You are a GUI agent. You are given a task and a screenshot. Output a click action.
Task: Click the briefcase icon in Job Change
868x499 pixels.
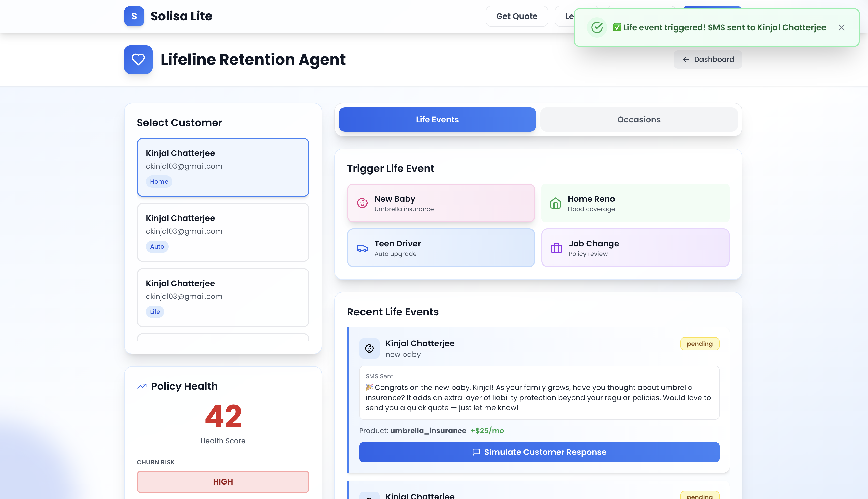click(556, 248)
